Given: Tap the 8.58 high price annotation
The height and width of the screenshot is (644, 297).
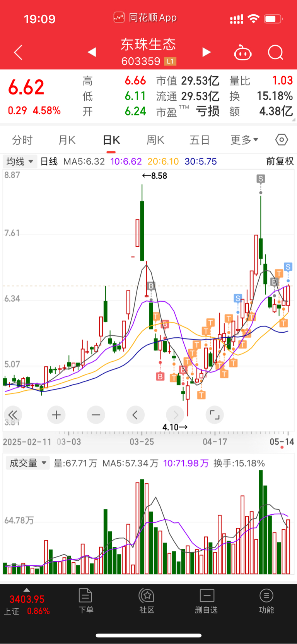Looking at the screenshot, I should tap(155, 176).
